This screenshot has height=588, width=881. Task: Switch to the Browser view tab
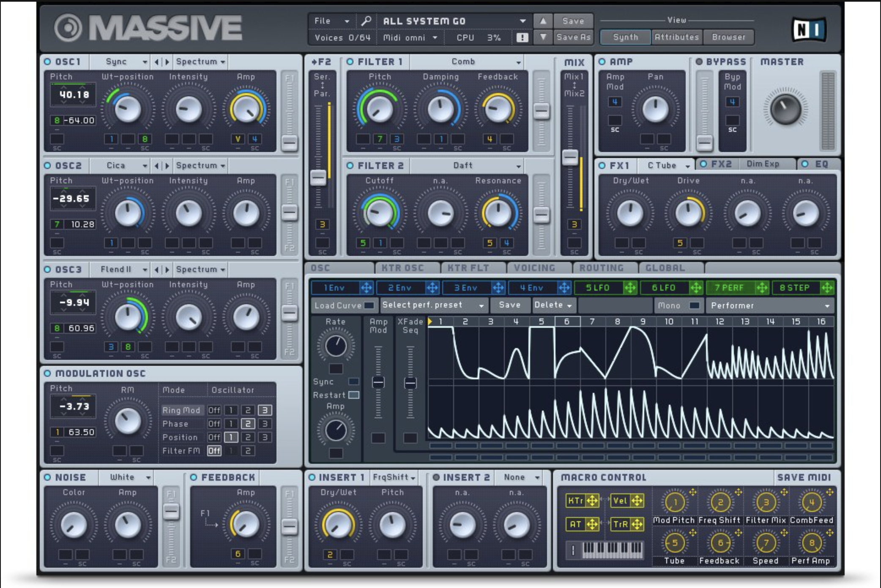coord(728,37)
